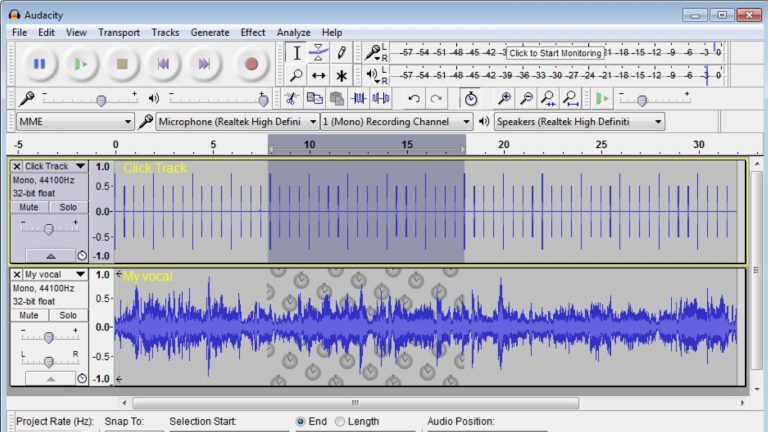Viewport: 768px width, 432px height.
Task: Select the Draw pencil tool
Action: click(341, 53)
